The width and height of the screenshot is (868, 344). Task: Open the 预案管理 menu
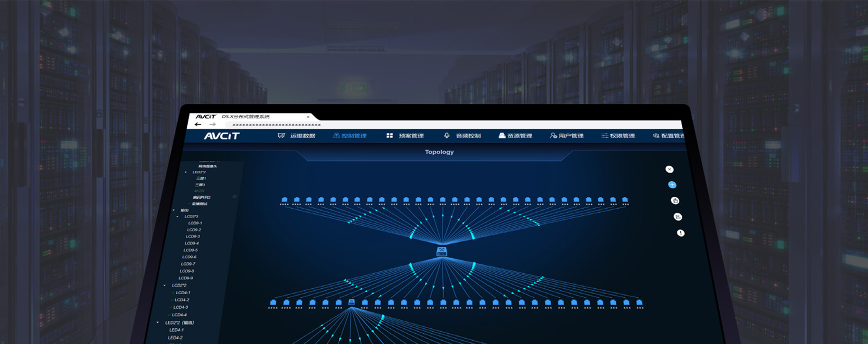coord(405,136)
